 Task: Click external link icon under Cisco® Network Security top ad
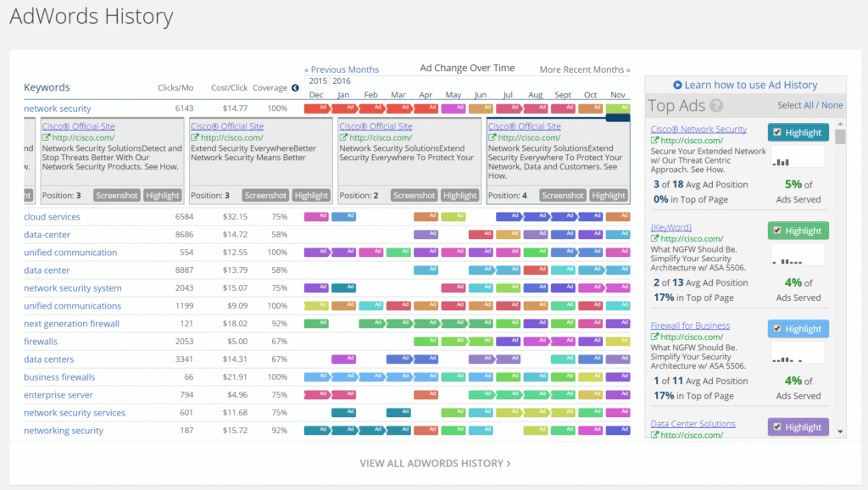(x=654, y=141)
